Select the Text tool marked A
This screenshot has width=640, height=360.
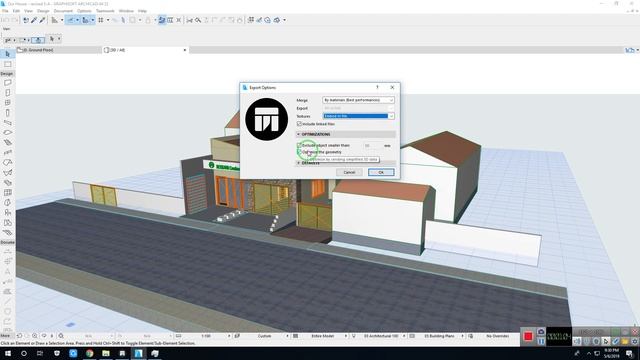[7, 271]
